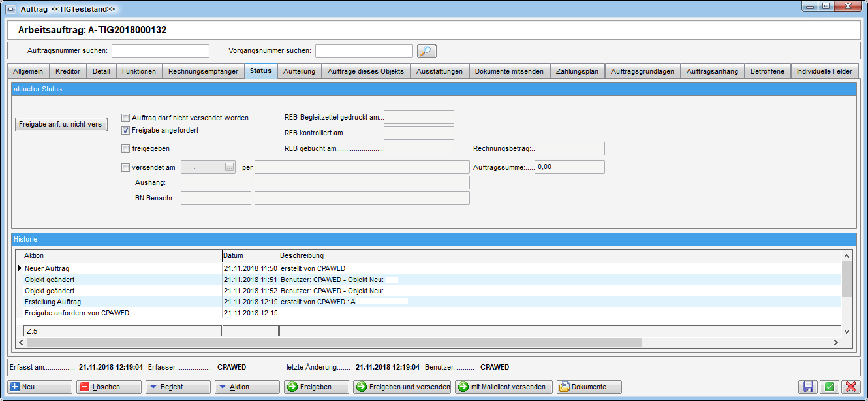Open the Rechnungsempfänger tab
This screenshot has height=401, width=868.
pos(203,71)
